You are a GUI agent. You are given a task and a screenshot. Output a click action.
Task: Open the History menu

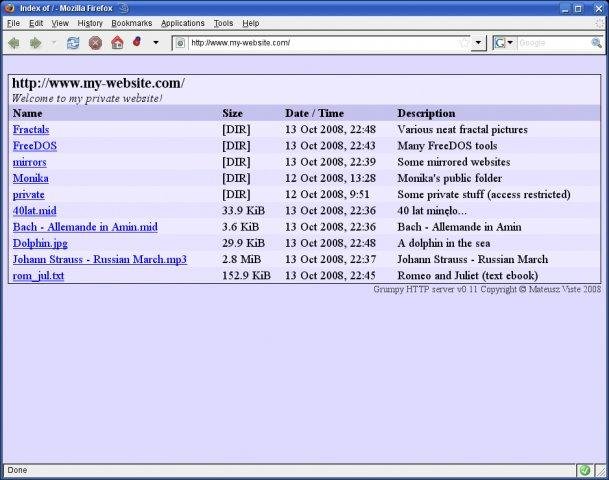(x=90, y=22)
